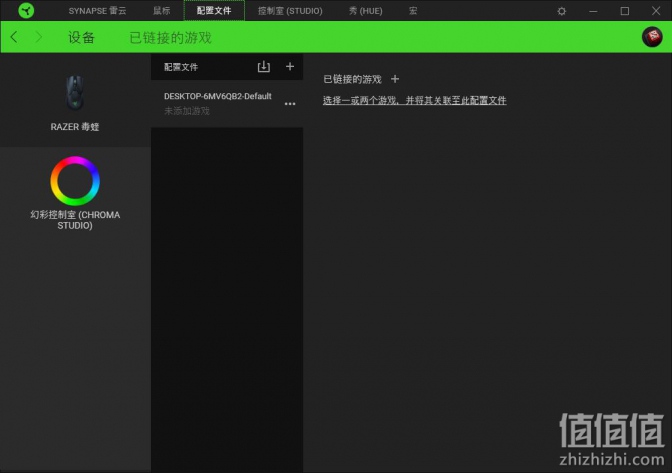Select the RAZER 毒蝰 mouse device
672x473 pixels.
click(x=75, y=103)
